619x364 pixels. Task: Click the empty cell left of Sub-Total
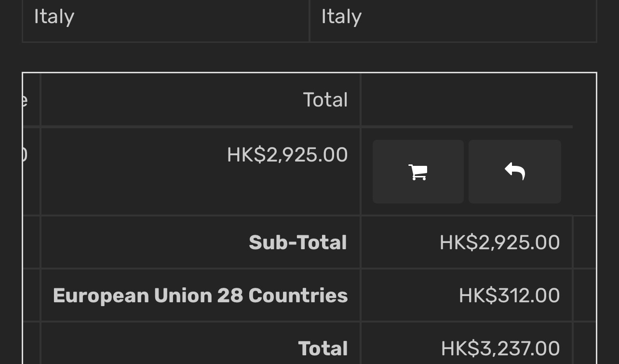(31, 242)
